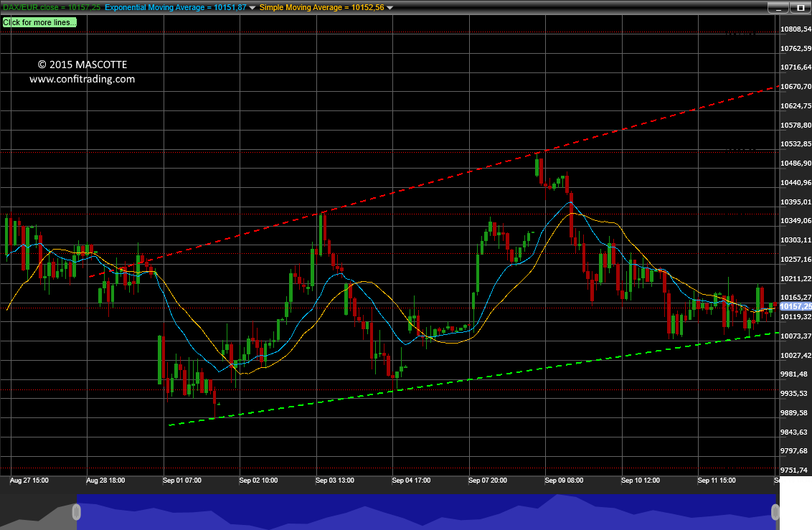
Task: Click the 'Click for more lines...' button
Action: click(39, 22)
